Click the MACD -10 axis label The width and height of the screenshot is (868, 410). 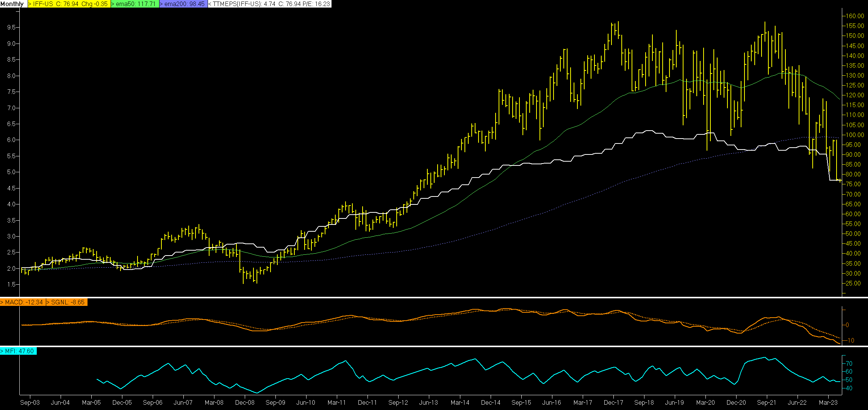pos(850,340)
